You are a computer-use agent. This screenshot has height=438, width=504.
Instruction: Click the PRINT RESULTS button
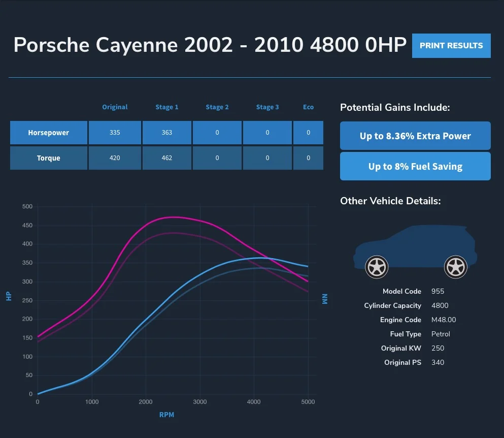click(x=451, y=46)
